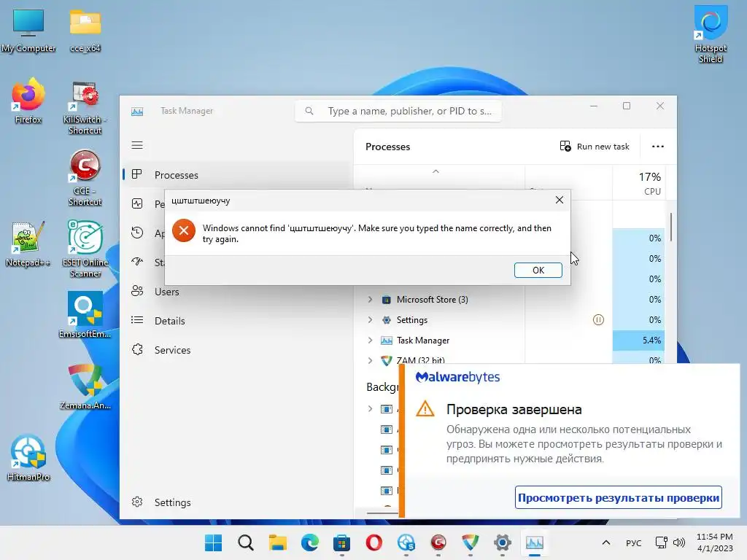Open Task Manager Settings at bottom of sidebar
The width and height of the screenshot is (747, 560).
click(172, 502)
